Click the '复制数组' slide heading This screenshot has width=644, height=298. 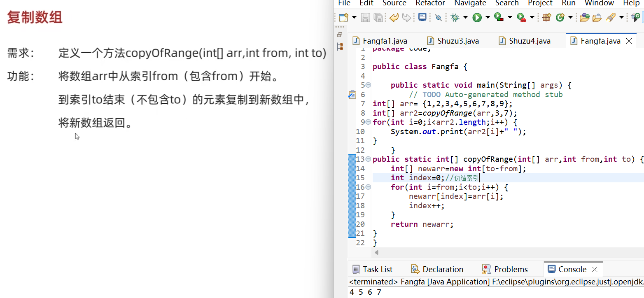[35, 18]
